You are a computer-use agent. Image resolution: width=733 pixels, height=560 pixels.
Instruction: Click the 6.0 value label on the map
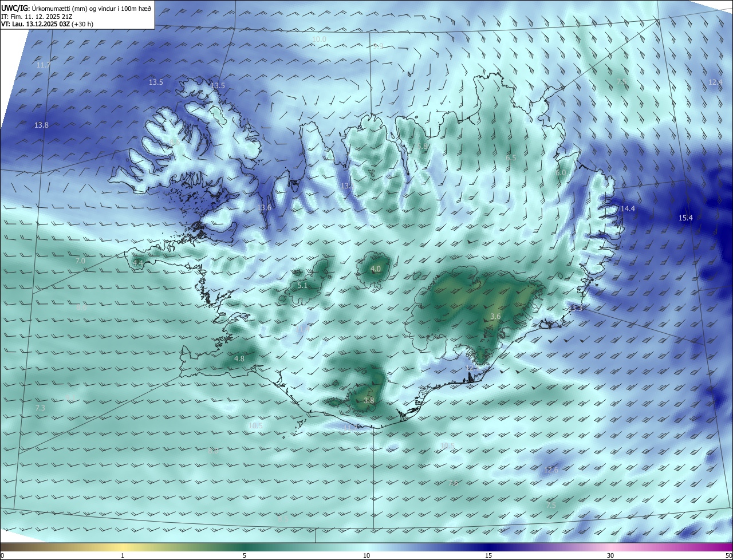click(561, 173)
